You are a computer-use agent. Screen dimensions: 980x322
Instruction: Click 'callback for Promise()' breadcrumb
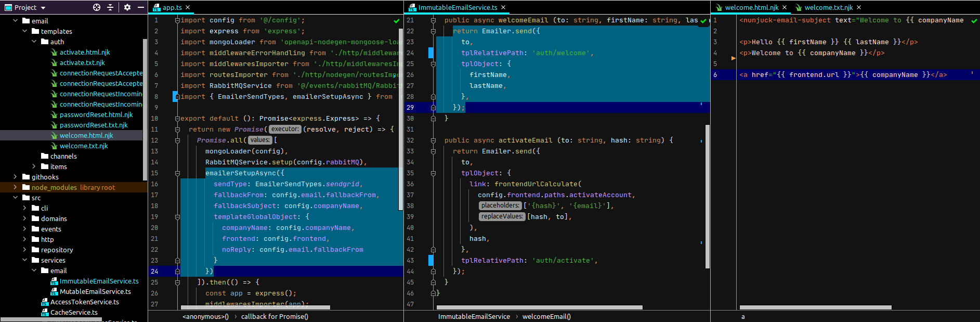tap(275, 316)
